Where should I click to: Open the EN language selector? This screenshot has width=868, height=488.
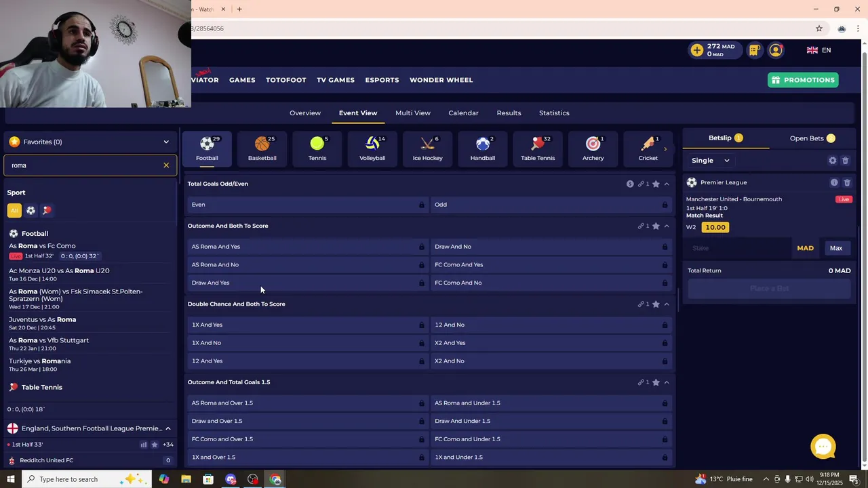818,50
